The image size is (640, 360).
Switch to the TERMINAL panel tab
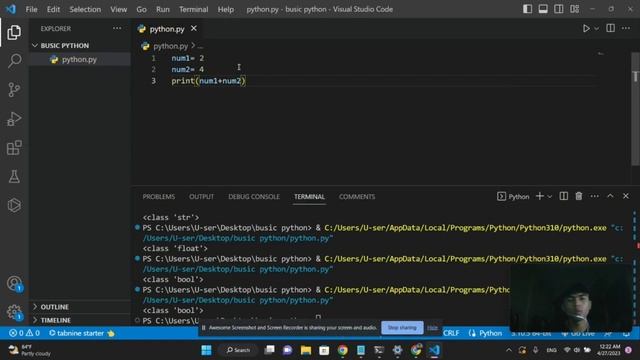click(309, 197)
